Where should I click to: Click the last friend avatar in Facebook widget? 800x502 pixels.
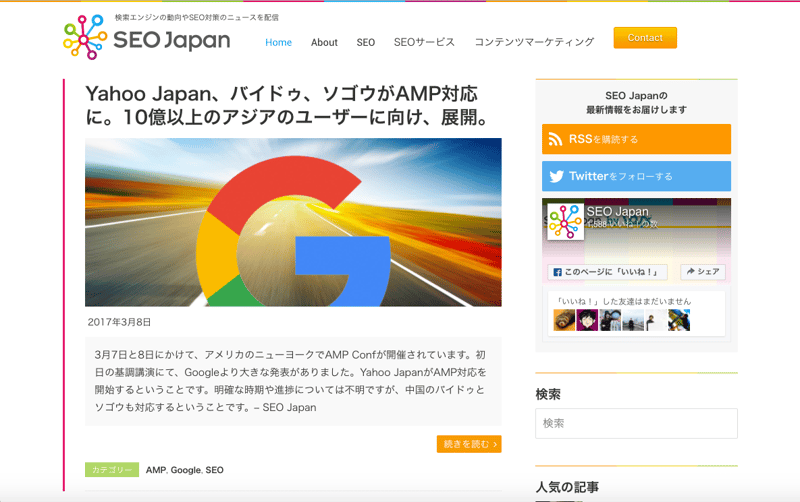pyautogui.click(x=679, y=320)
